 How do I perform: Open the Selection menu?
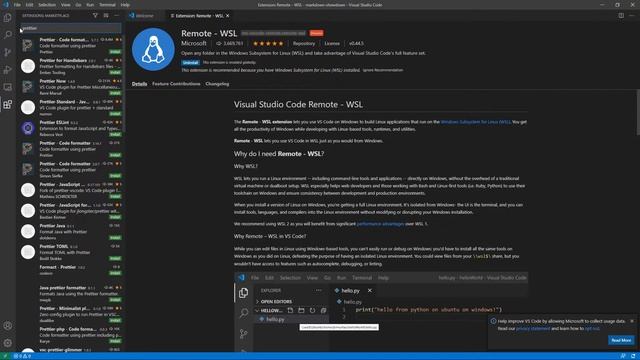[x=47, y=5]
